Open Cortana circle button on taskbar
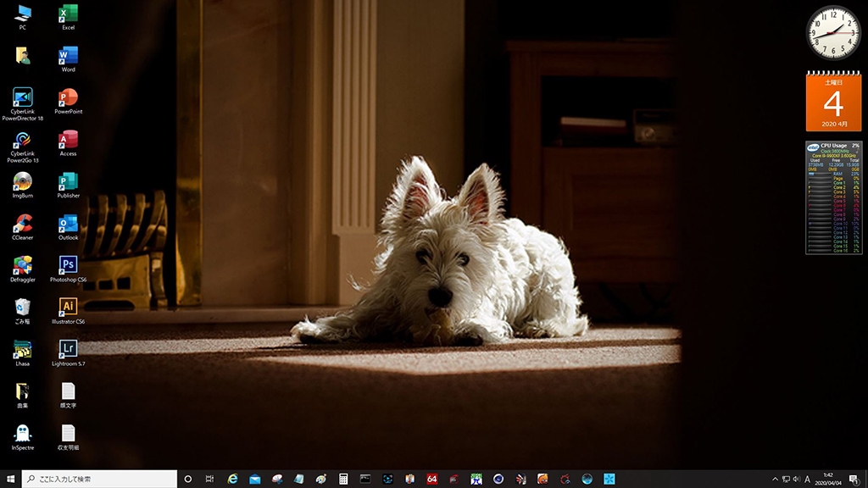 [187, 479]
